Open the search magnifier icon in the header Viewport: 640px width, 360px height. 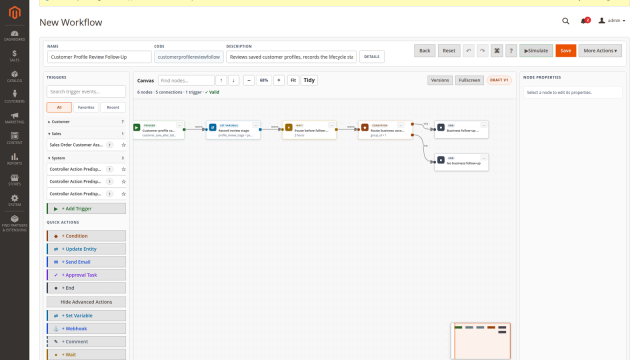tap(565, 21)
